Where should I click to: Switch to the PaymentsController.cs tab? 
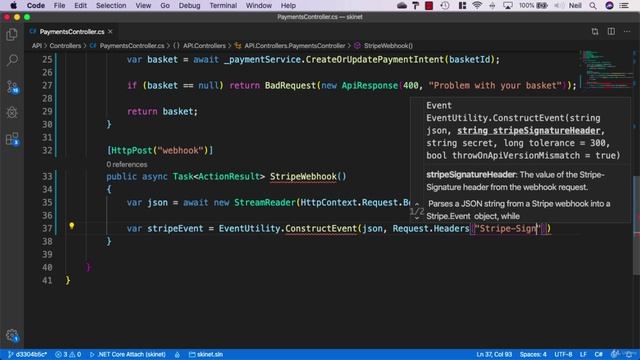(x=71, y=31)
